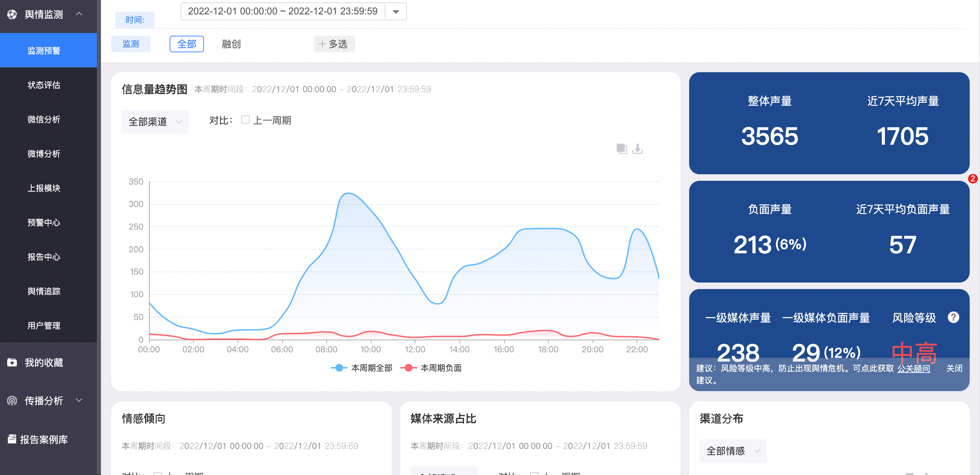Open 报告案例库 label
Image resolution: width=980 pixels, height=475 pixels.
click(x=44, y=439)
